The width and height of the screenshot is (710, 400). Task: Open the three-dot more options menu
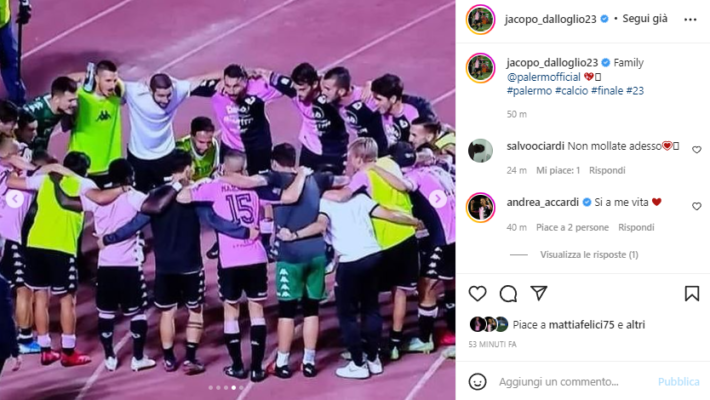(x=690, y=19)
